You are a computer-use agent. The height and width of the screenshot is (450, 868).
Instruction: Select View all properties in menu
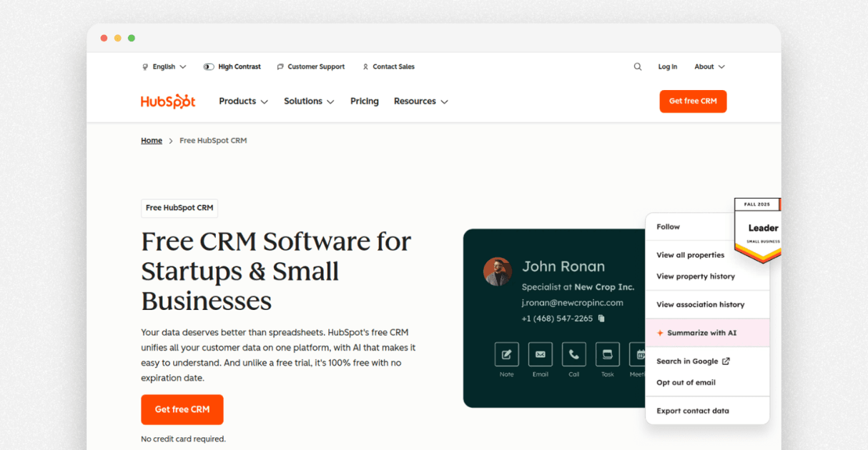point(690,255)
